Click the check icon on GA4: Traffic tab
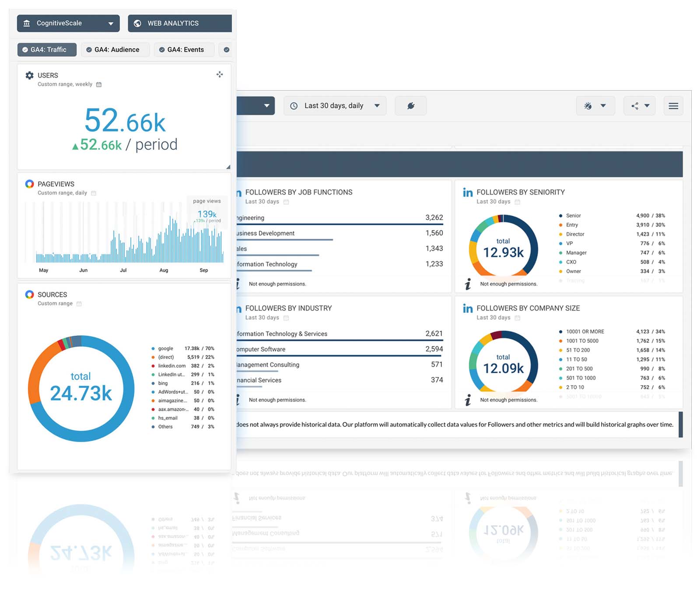700x602 pixels. coord(25,49)
